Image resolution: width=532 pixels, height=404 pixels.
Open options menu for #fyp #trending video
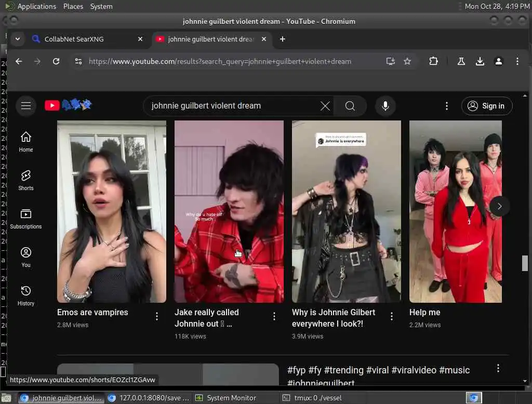click(x=498, y=368)
